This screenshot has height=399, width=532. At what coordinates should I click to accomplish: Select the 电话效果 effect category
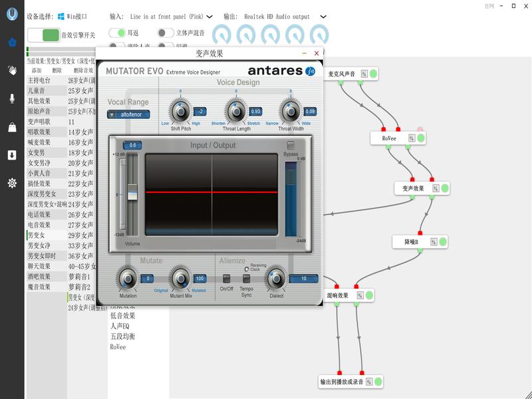(x=47, y=214)
